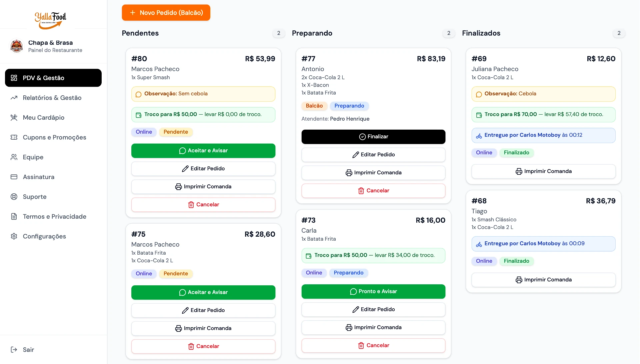Click the YallaFood logo
The image size is (640, 364).
(x=51, y=20)
